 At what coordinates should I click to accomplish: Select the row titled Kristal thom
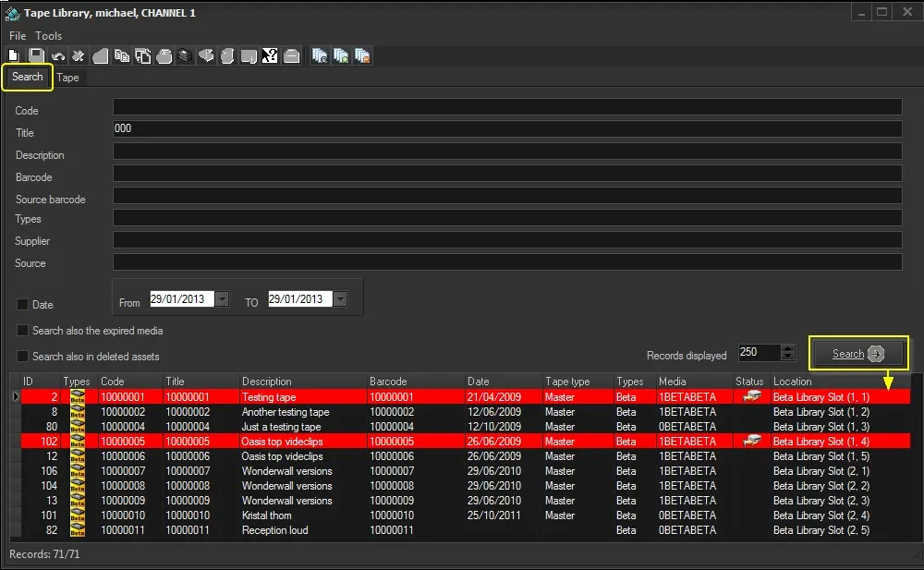coord(267,515)
